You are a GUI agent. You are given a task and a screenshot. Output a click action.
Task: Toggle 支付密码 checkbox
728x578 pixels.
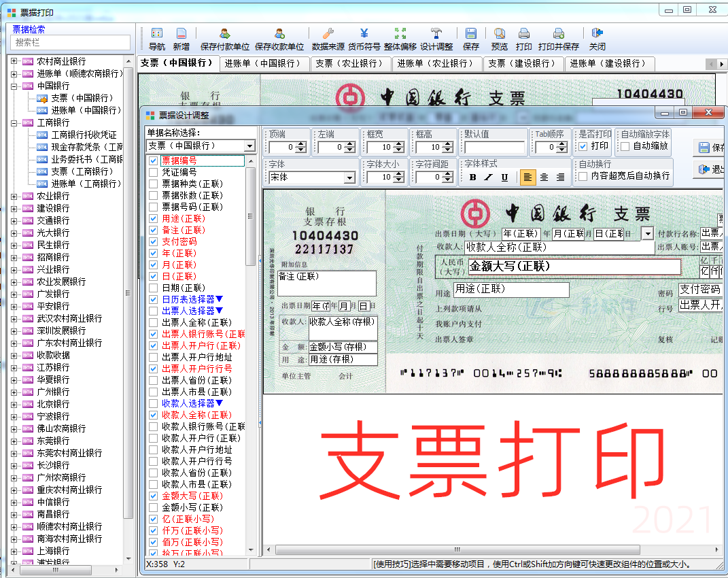click(x=153, y=241)
